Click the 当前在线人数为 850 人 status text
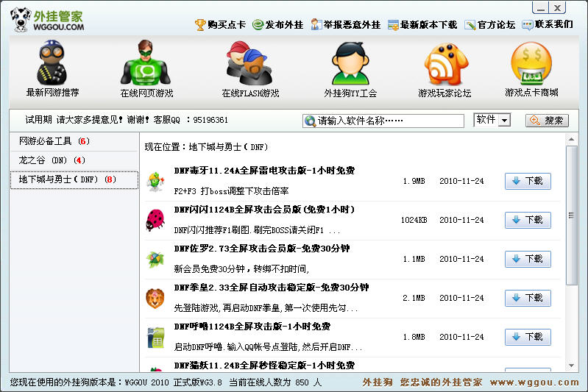The height and width of the screenshot is (392, 588). pos(275,382)
